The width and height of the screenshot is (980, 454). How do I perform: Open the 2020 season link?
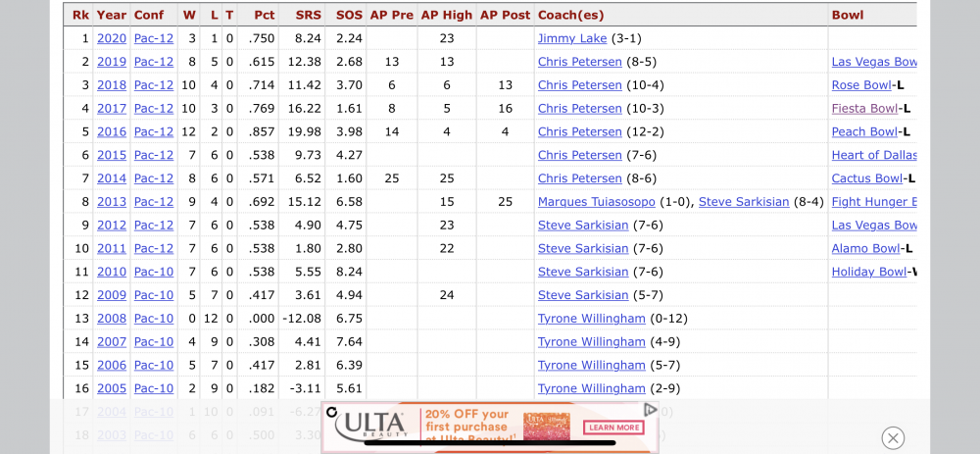(112, 38)
